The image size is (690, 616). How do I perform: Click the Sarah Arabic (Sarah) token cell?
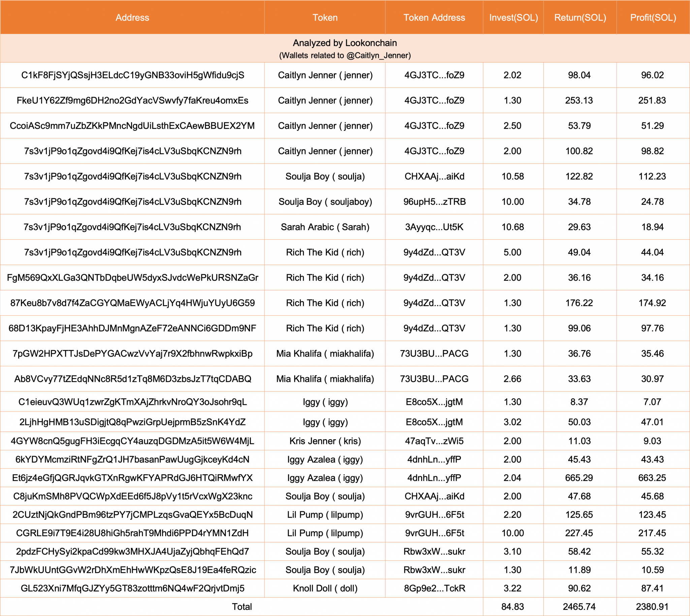pos(325,227)
